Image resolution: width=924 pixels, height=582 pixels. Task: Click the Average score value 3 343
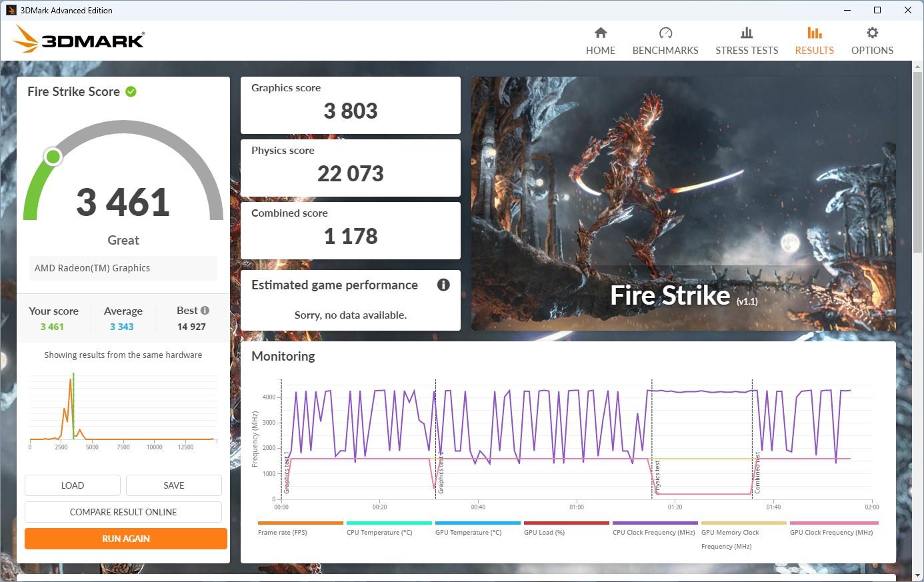(122, 327)
